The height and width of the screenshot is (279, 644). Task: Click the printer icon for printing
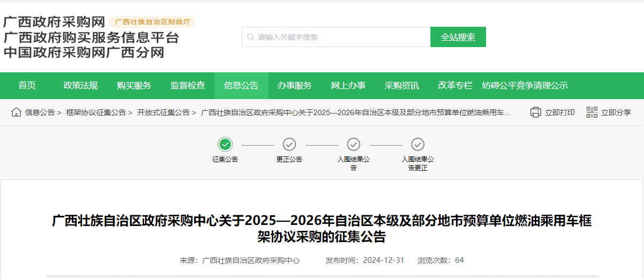tap(535, 112)
